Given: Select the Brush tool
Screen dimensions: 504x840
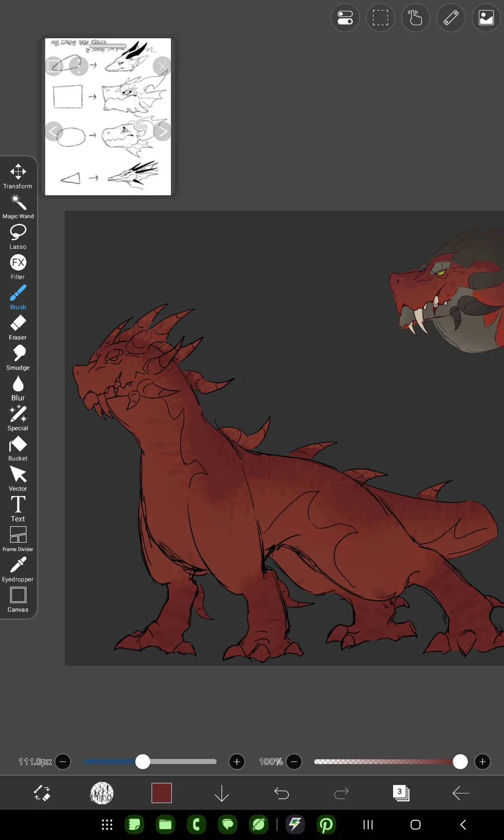Looking at the screenshot, I should (x=18, y=297).
